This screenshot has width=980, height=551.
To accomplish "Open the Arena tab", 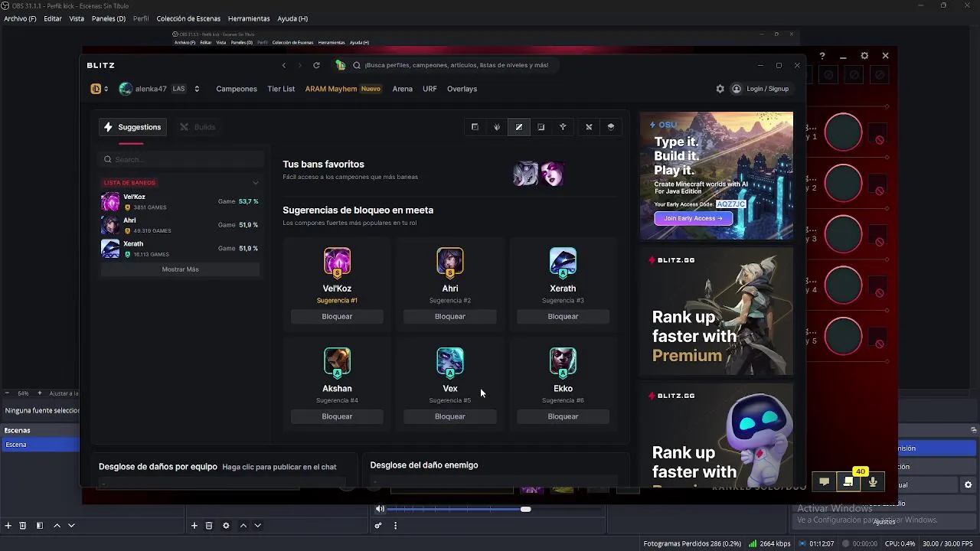I will (403, 89).
